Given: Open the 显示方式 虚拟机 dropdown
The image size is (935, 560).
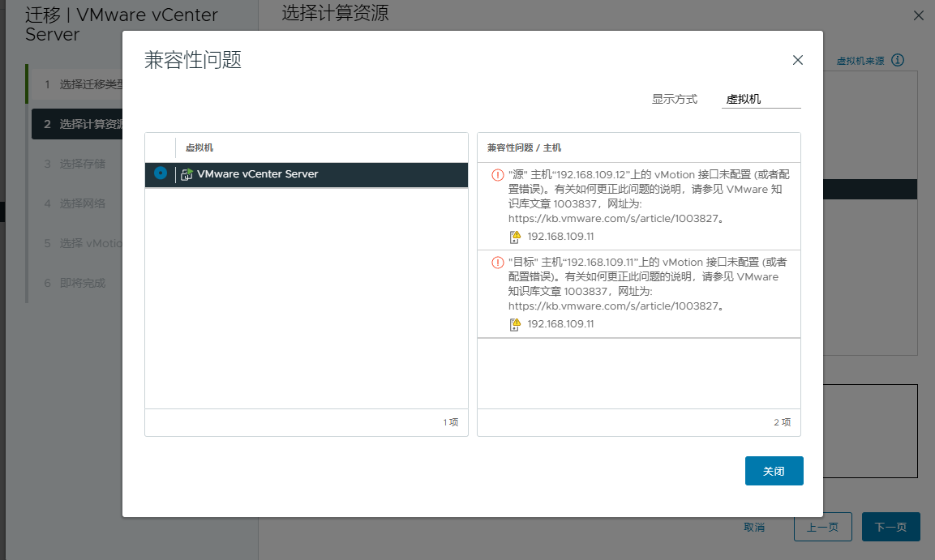Looking at the screenshot, I should tap(761, 100).
